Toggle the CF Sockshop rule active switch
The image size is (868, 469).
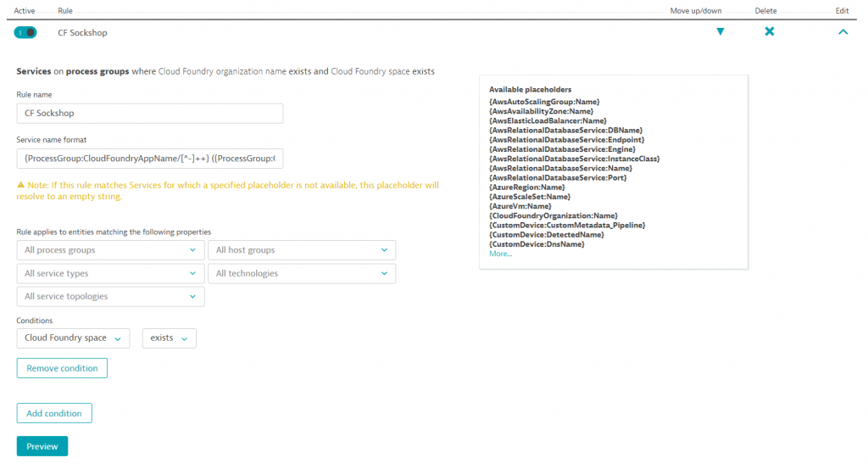tap(25, 32)
